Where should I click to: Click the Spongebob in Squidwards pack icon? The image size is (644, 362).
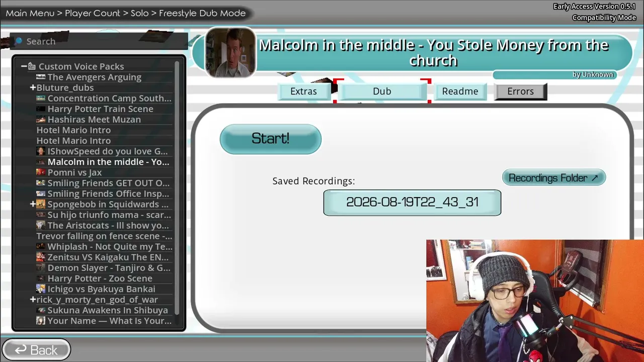41,204
